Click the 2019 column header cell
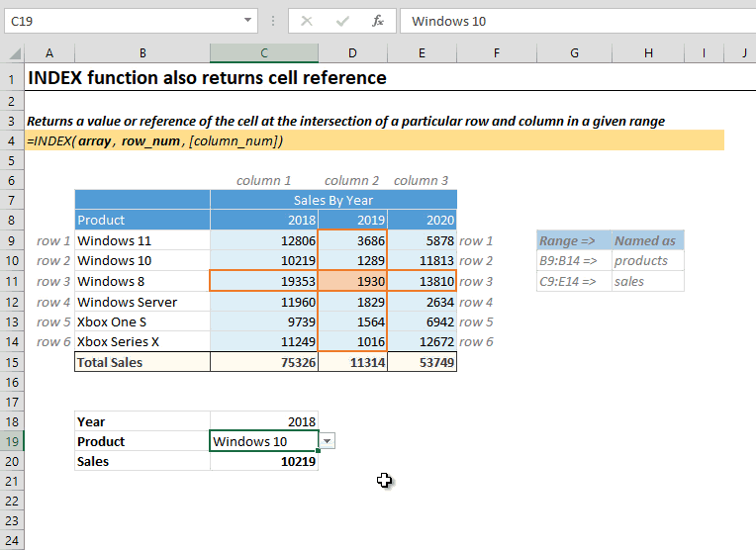 pos(352,220)
